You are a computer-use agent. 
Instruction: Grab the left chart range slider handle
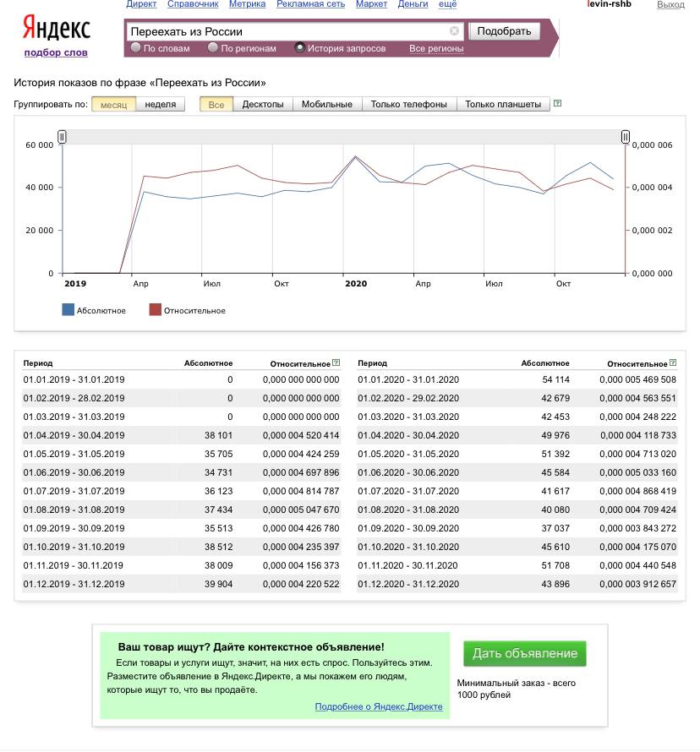(62, 137)
